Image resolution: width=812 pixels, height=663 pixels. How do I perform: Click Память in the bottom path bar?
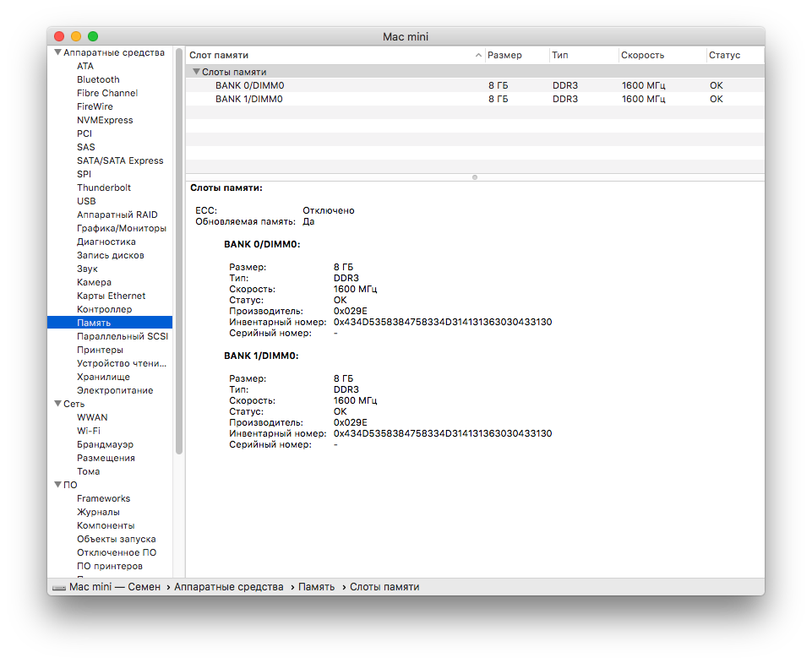(x=316, y=587)
